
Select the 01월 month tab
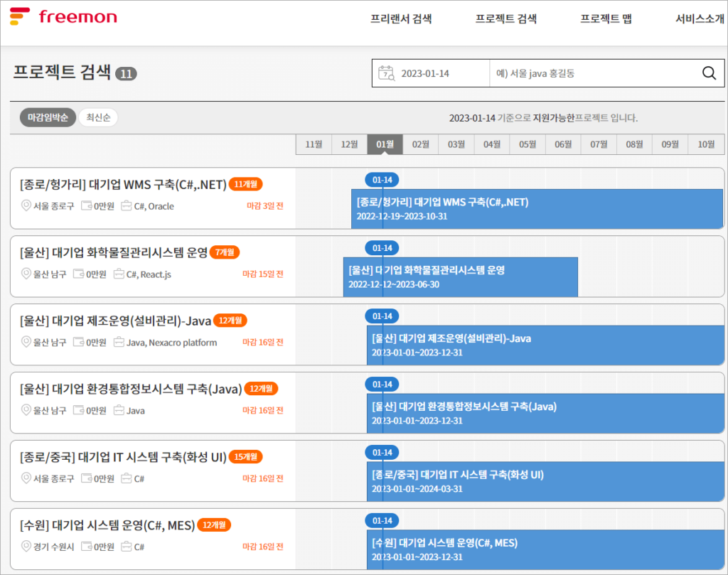[x=385, y=144]
